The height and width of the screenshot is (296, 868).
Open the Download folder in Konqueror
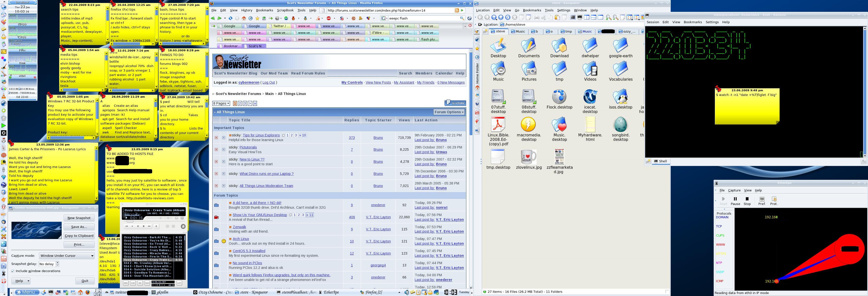pyautogui.click(x=559, y=48)
